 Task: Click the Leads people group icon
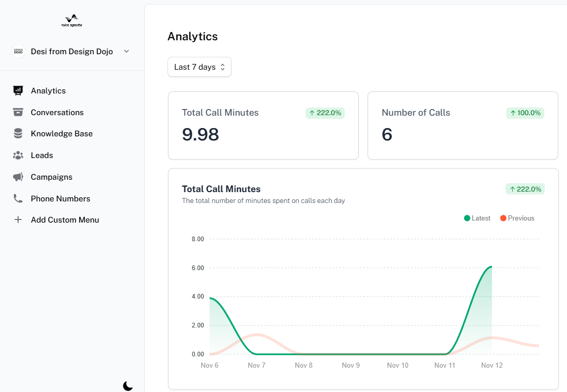tap(18, 155)
